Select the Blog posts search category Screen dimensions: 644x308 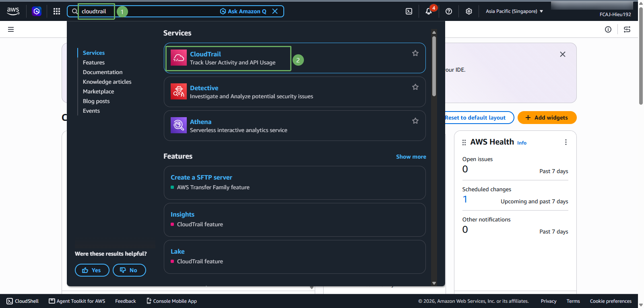(x=96, y=101)
